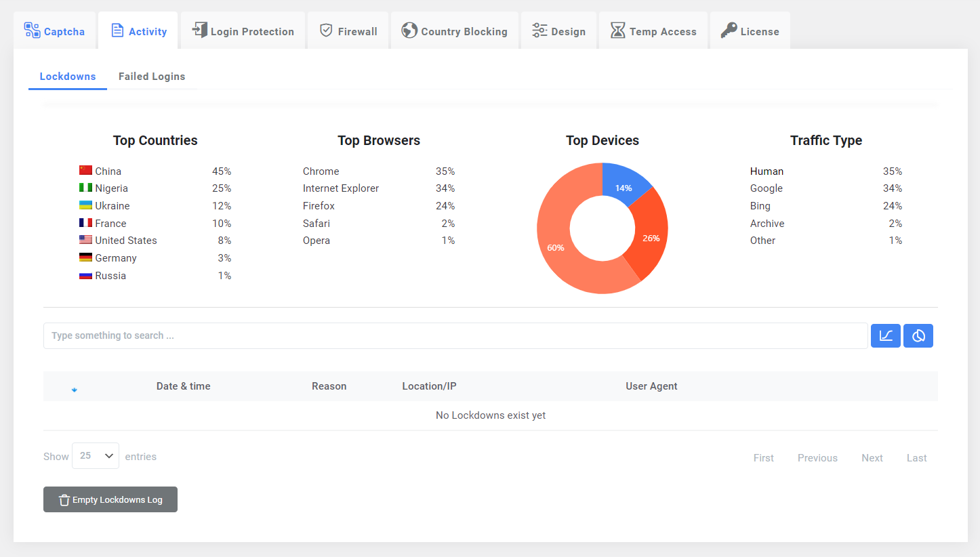
Task: Click the Captcha tab puzzle icon
Action: tap(32, 30)
